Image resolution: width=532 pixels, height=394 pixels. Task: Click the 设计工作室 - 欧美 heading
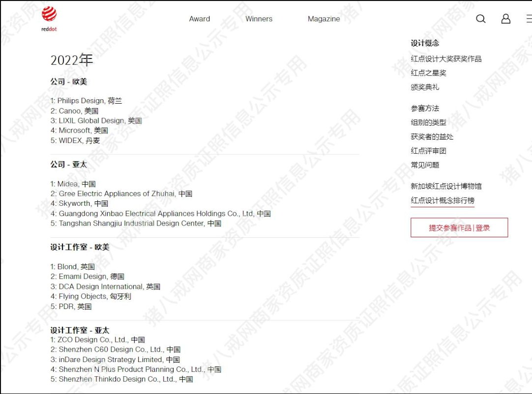click(x=80, y=247)
